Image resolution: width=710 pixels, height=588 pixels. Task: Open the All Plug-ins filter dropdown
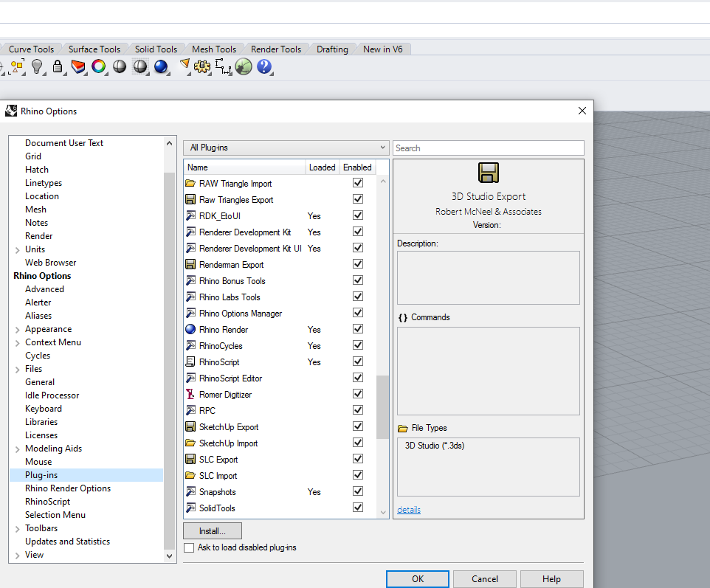(286, 148)
